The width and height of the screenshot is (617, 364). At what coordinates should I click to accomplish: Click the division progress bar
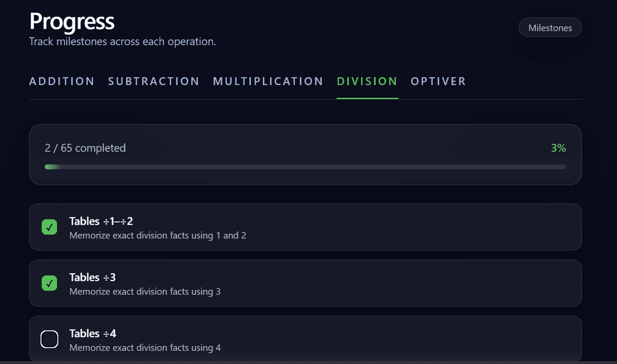[305, 167]
